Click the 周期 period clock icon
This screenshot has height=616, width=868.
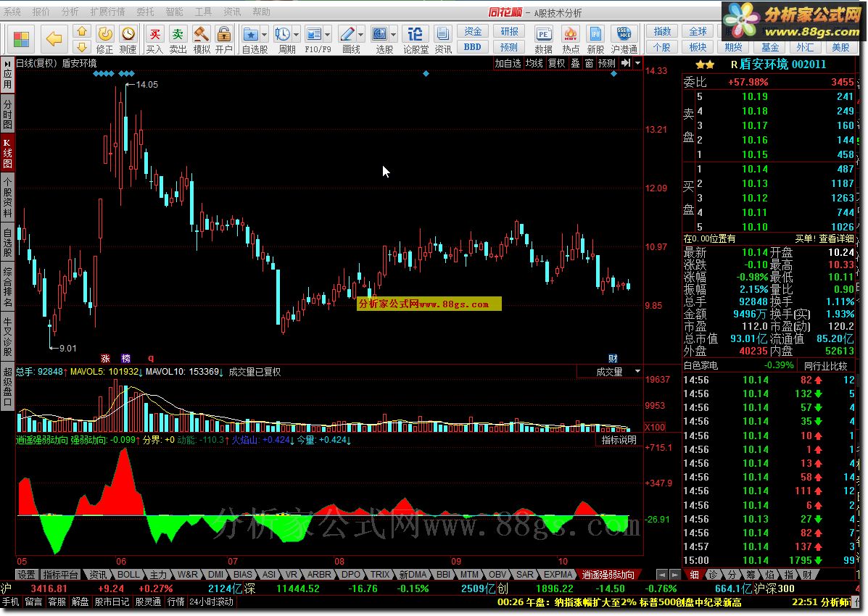click(283, 34)
